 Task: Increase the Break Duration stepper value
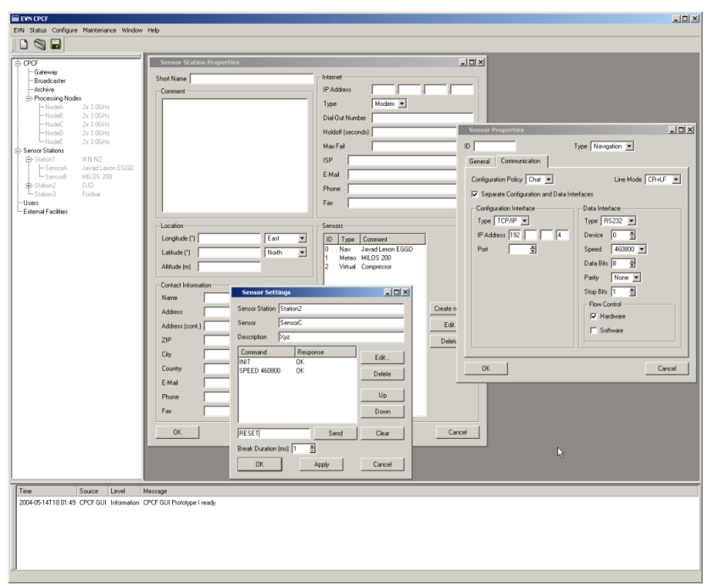pos(312,446)
